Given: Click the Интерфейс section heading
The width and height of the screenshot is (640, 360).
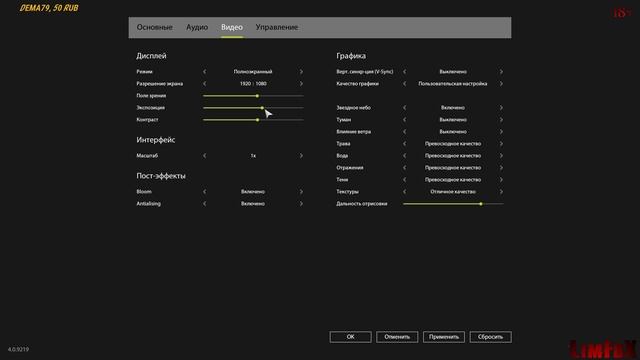Looking at the screenshot, I should [156, 140].
